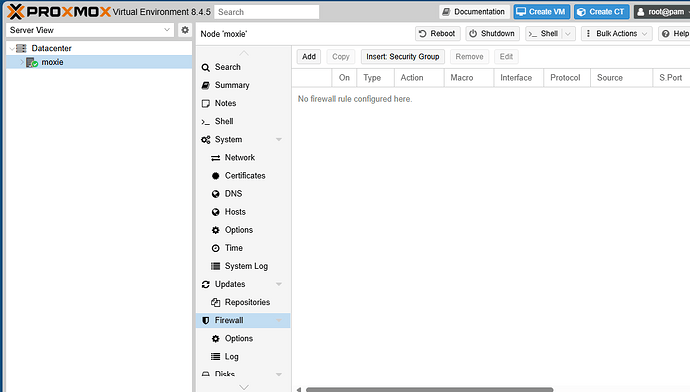Open the root@pam user menu

pos(662,12)
